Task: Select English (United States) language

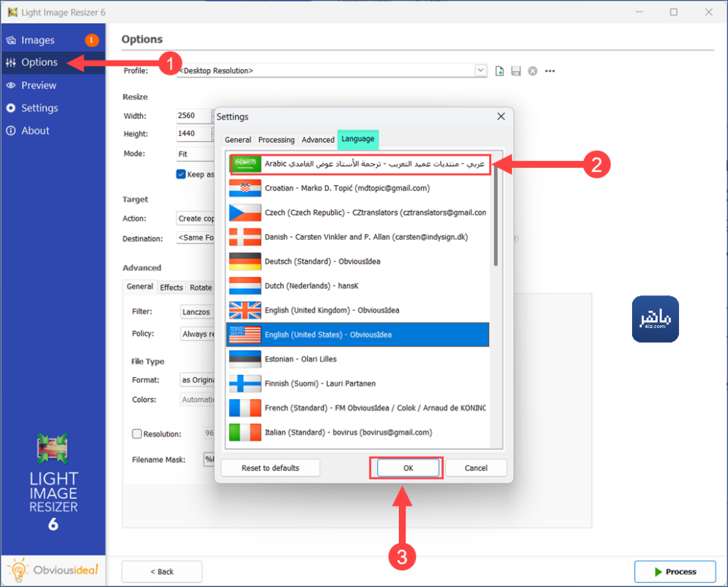Action: (358, 334)
